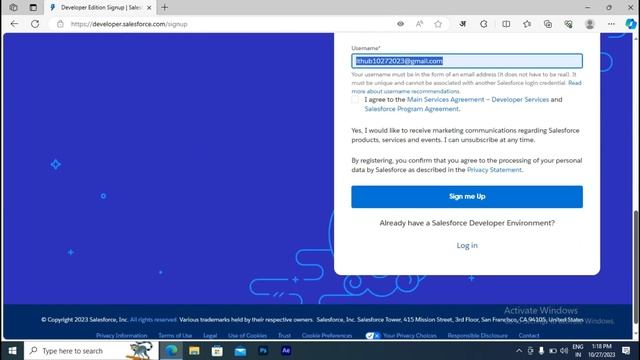Open Responsible Disclosure footer link

pos(478,336)
